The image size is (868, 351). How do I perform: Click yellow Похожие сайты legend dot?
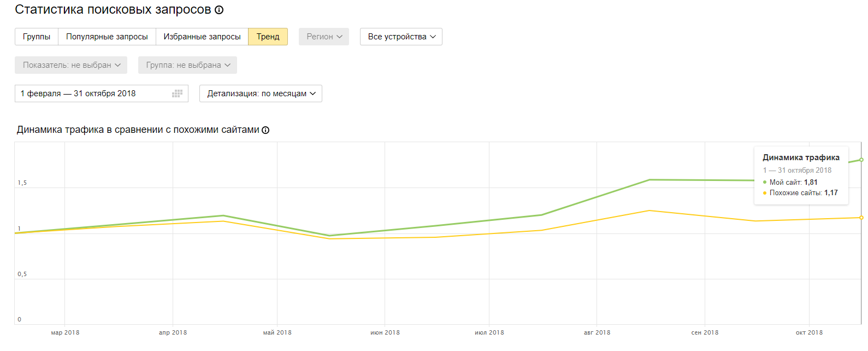point(765,193)
